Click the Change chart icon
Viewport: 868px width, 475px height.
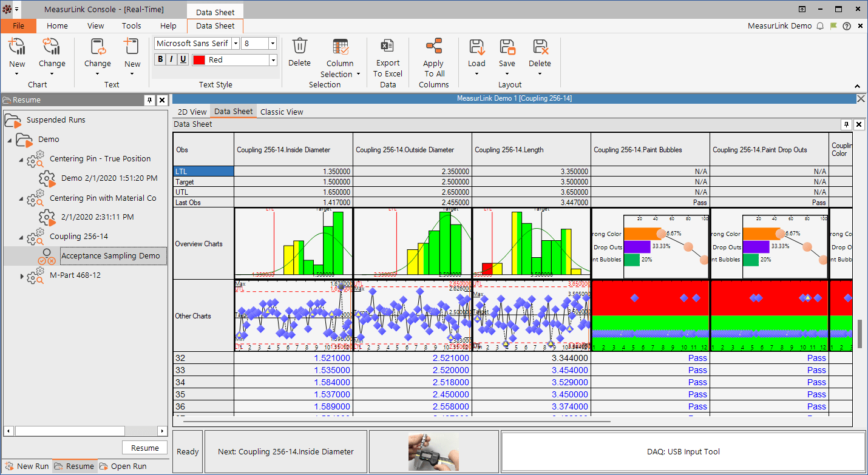52,47
